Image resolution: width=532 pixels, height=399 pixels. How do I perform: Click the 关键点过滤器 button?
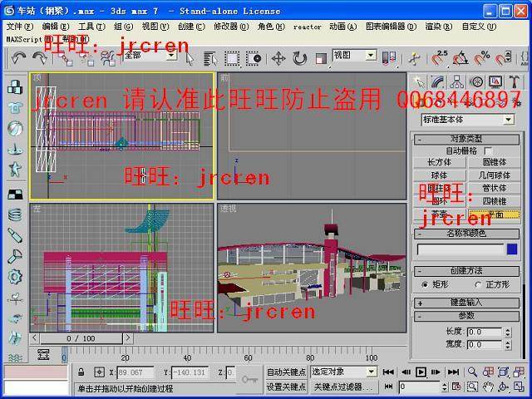tap(342, 387)
